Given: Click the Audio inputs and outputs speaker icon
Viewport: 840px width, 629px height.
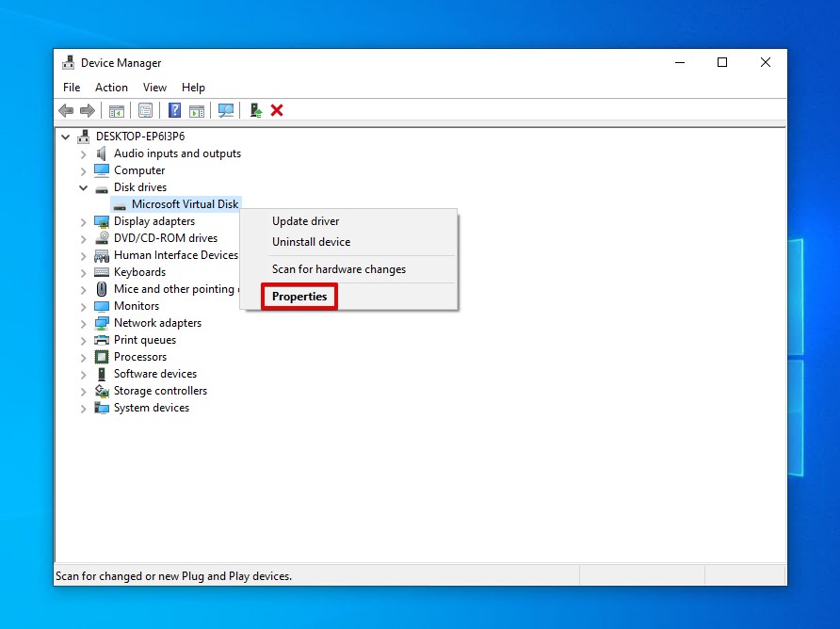Looking at the screenshot, I should 102,153.
